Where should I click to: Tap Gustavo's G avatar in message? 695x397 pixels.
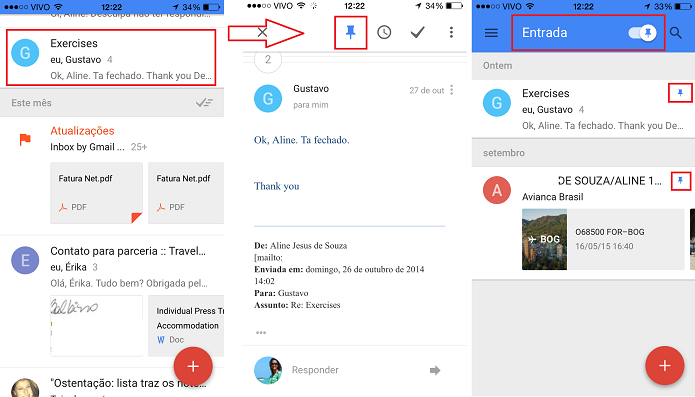click(x=268, y=98)
